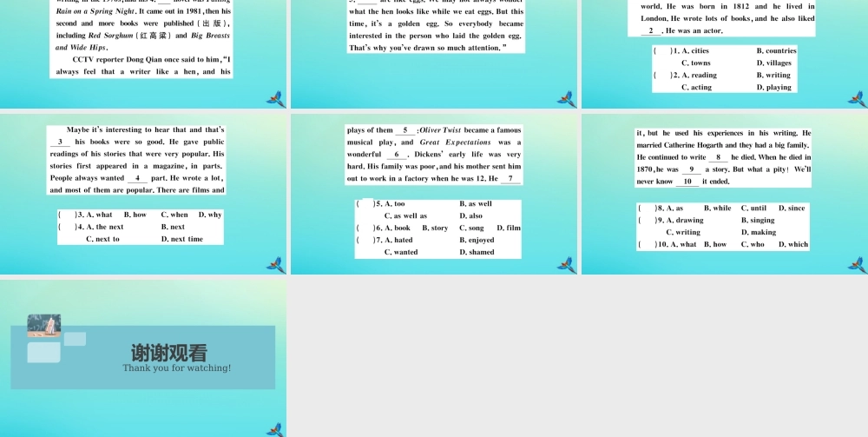Viewport: 868px width, 437px height.
Task: Open the 谢谢观看 slide thumbnail
Action: point(143,358)
